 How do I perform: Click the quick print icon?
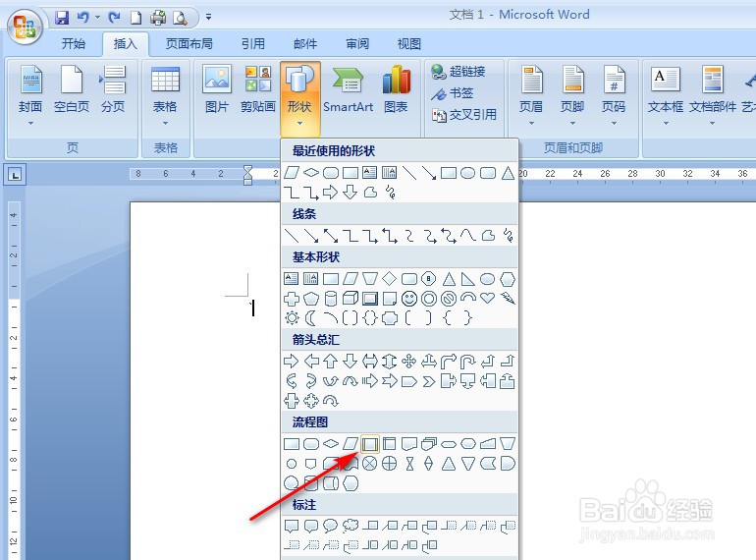[158, 18]
